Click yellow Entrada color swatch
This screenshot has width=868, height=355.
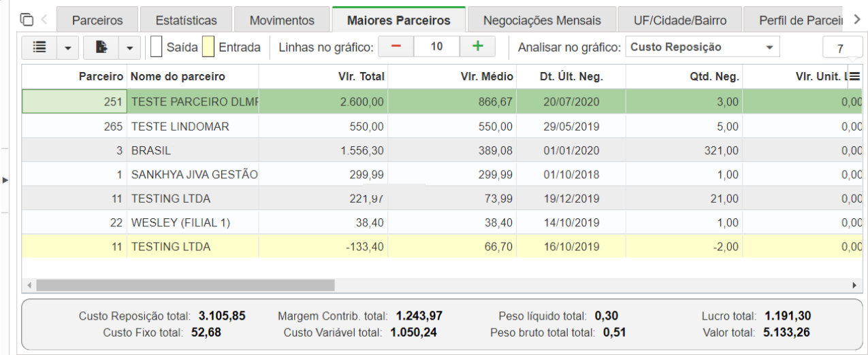pyautogui.click(x=208, y=48)
